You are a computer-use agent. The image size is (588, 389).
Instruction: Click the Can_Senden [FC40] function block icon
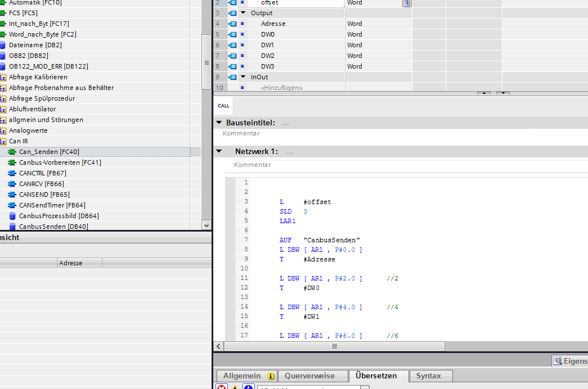pos(12,152)
